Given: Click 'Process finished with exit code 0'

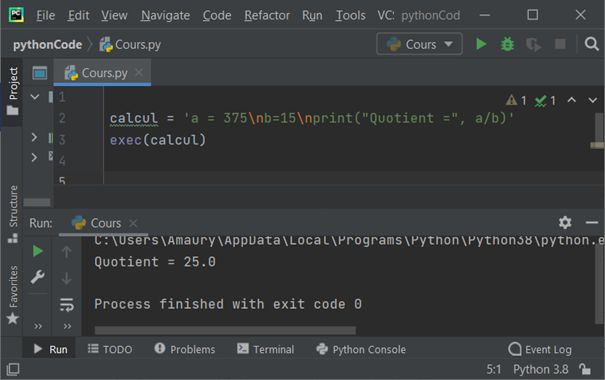Looking at the screenshot, I should [x=228, y=304].
